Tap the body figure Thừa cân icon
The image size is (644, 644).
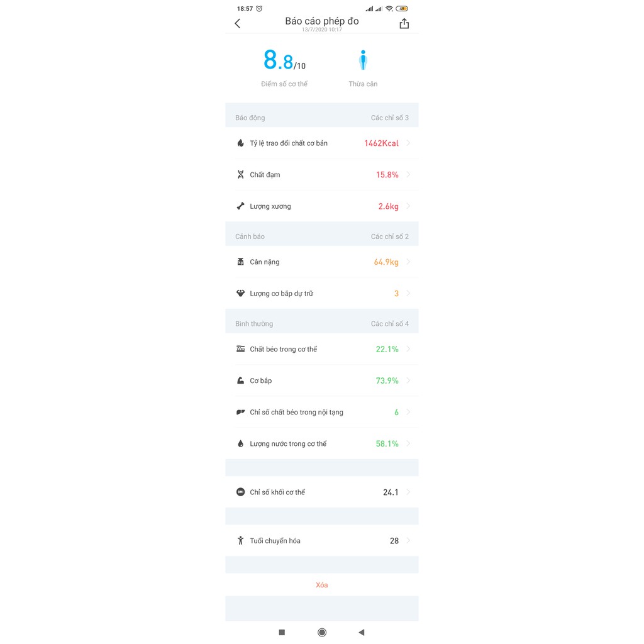click(363, 60)
